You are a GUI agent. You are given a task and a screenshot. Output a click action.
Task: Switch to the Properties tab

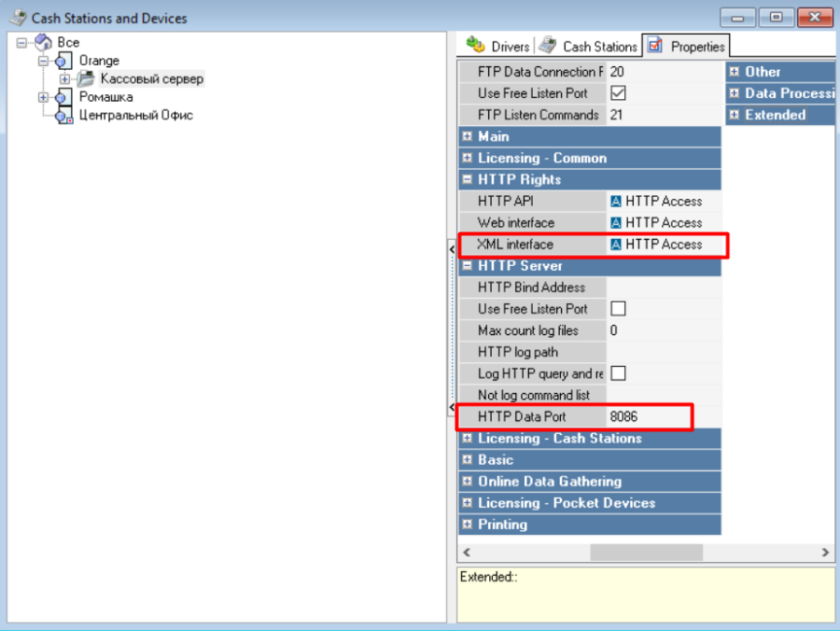(686, 46)
